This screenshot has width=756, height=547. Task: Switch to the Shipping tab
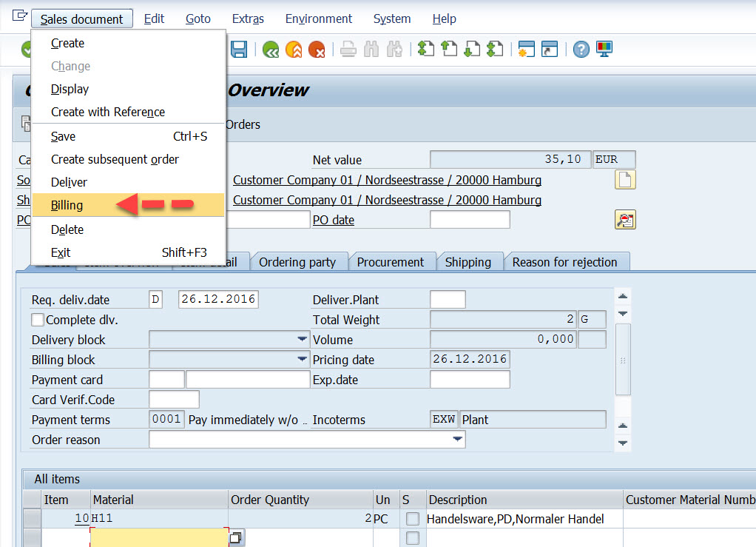point(470,261)
